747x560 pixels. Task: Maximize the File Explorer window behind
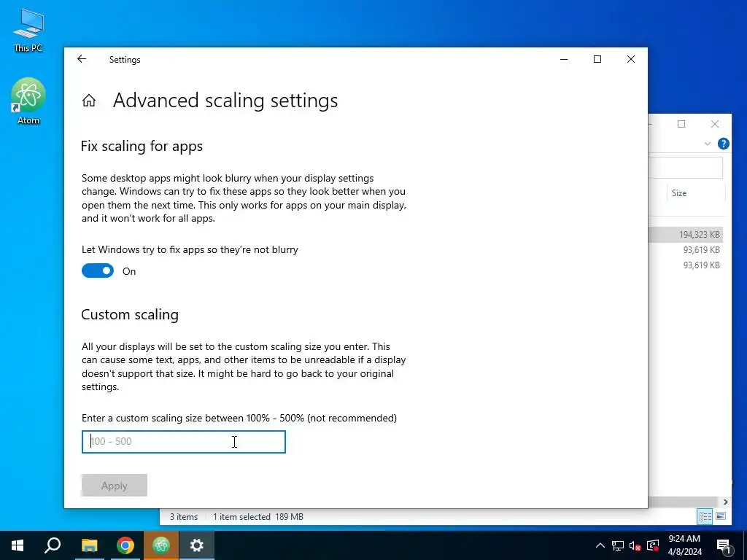(681, 124)
